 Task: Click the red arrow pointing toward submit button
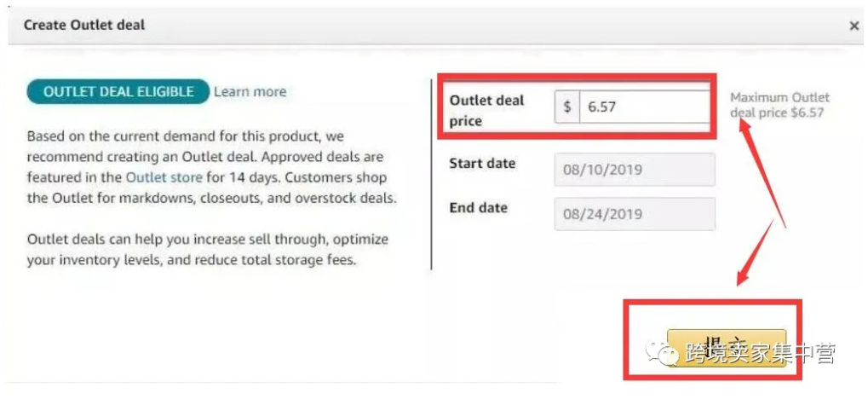coord(756,256)
